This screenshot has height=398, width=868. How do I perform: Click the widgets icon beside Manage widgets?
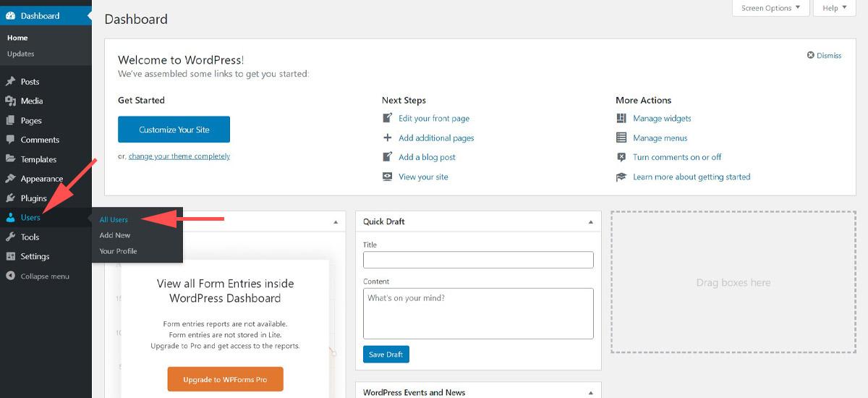point(621,118)
